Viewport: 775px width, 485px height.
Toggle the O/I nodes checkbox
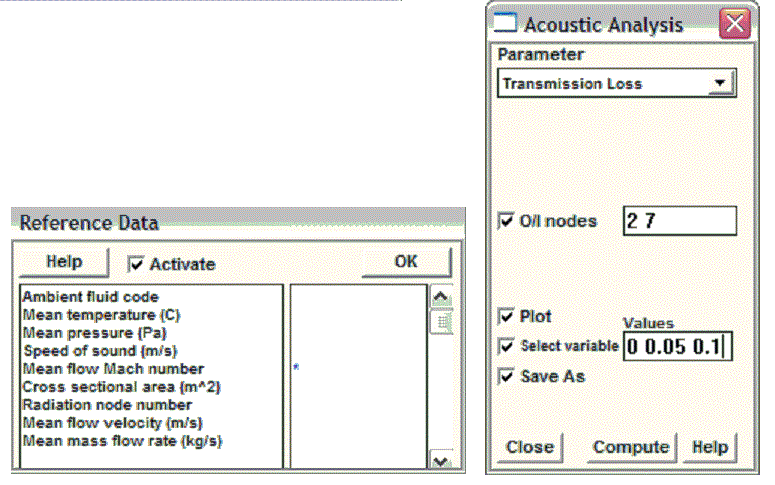click(x=506, y=221)
